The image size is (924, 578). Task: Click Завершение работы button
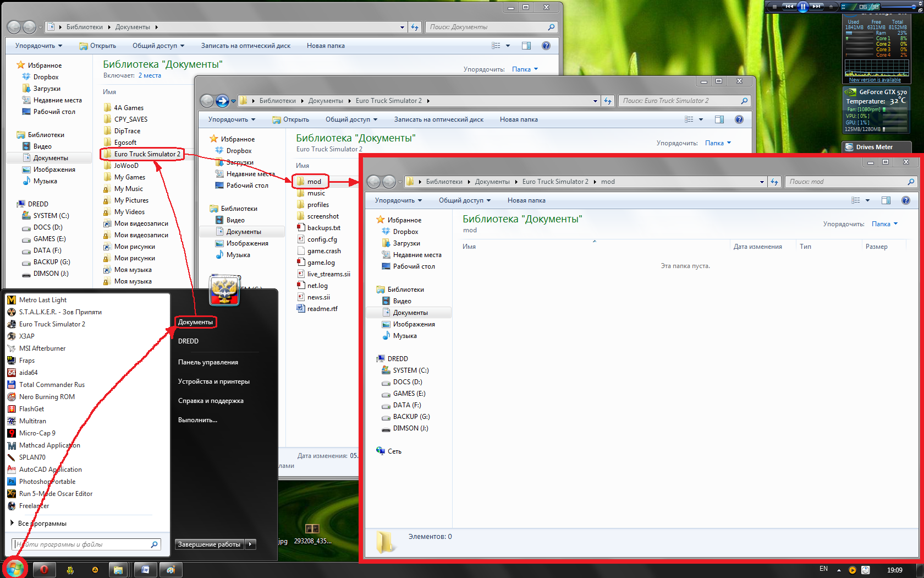pos(209,544)
